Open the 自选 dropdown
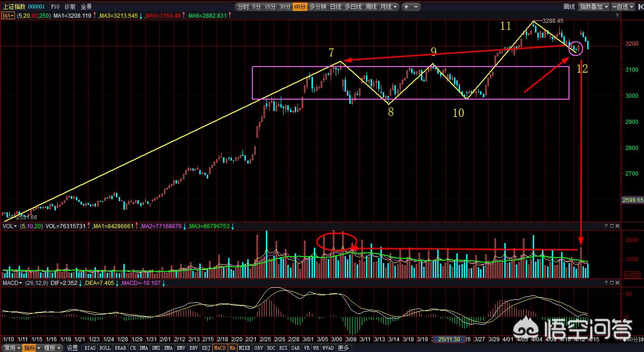This screenshot has height=352, width=644. tap(624, 7)
